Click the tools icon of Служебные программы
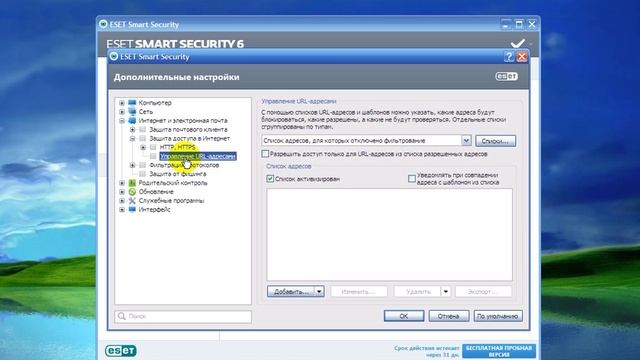The height and width of the screenshot is (360, 640). (x=132, y=200)
